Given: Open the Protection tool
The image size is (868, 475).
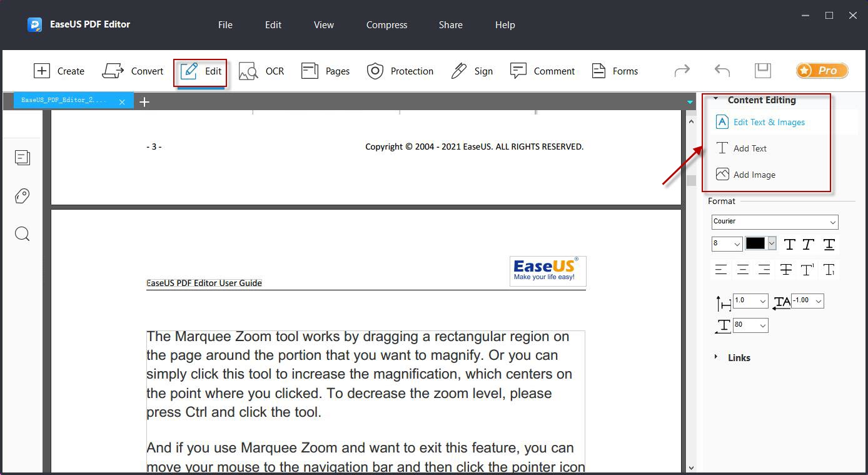Looking at the screenshot, I should [x=400, y=71].
